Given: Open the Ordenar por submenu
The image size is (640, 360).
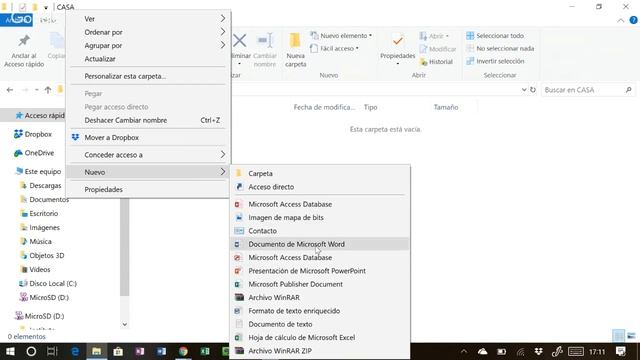Looking at the screenshot, I should [148, 32].
